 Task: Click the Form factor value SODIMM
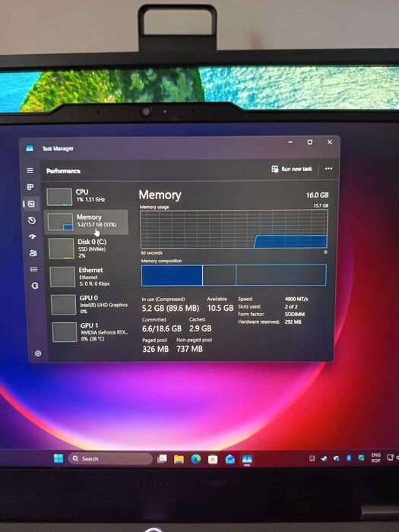click(x=295, y=314)
